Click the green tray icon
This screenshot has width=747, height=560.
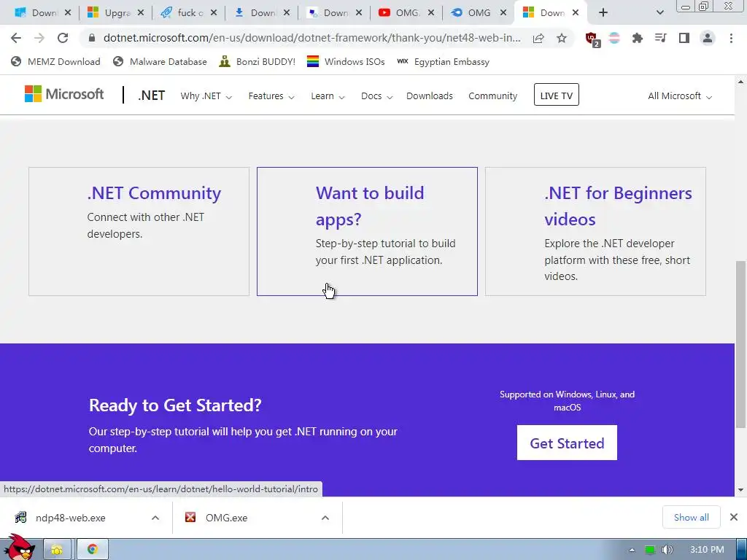tap(650, 550)
